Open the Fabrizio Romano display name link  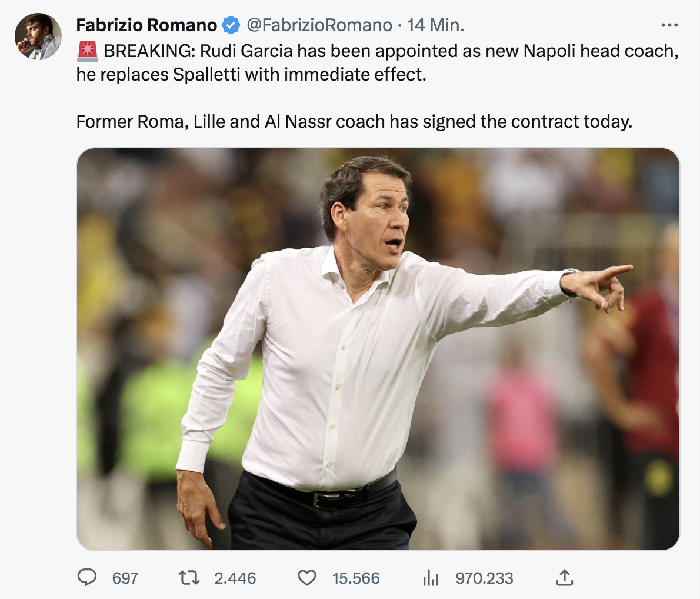click(x=146, y=25)
